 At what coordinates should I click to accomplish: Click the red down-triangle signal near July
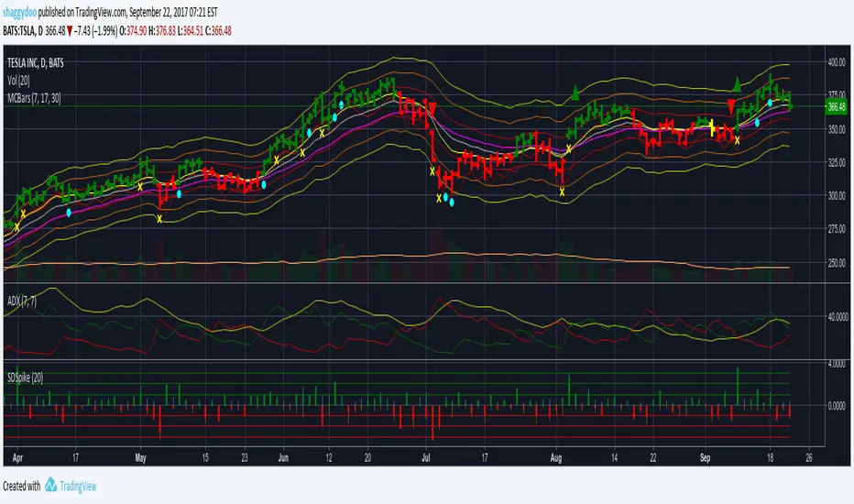click(x=432, y=108)
